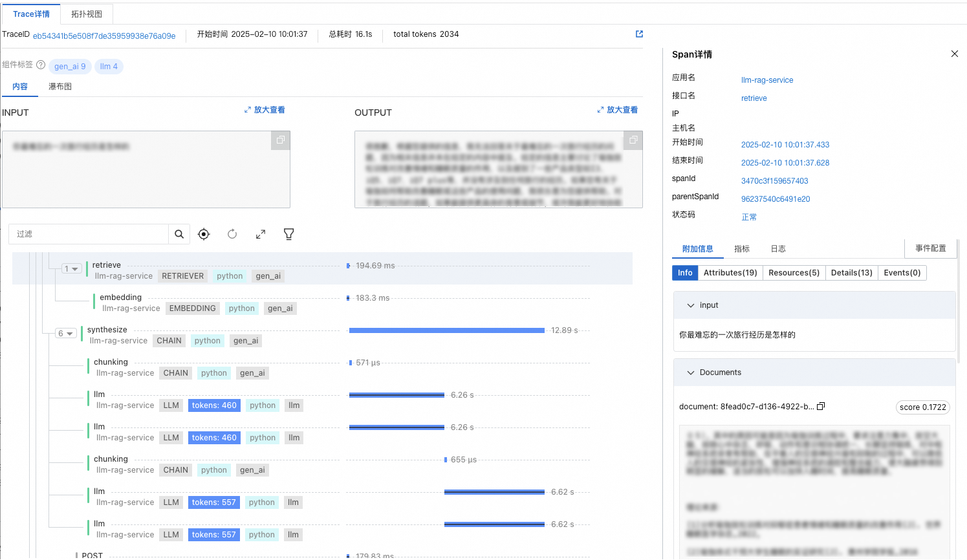Click the expand fullscreen arrows icon

pos(261,234)
